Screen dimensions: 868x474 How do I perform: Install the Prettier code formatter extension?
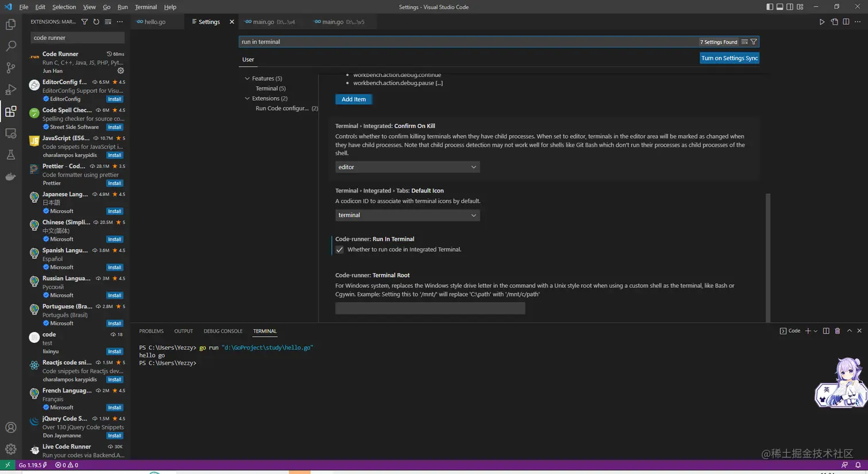pyautogui.click(x=115, y=183)
